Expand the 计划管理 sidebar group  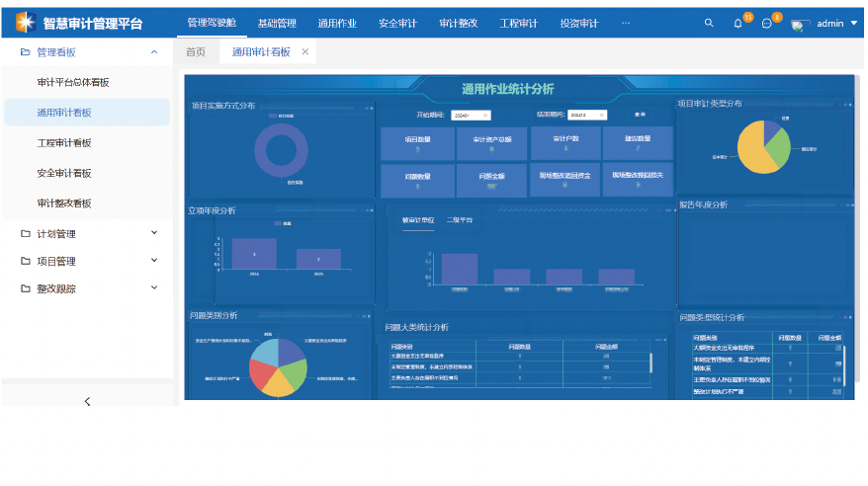coord(153,234)
